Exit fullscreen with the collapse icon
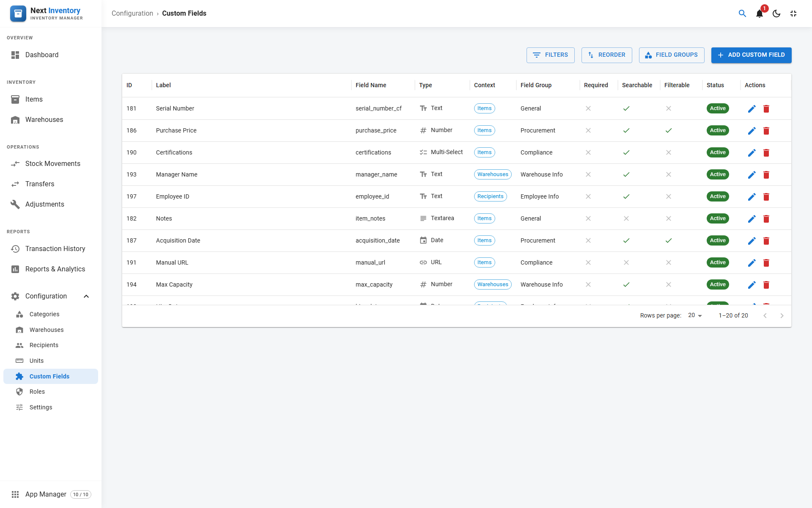This screenshot has width=812, height=508. pyautogui.click(x=793, y=14)
